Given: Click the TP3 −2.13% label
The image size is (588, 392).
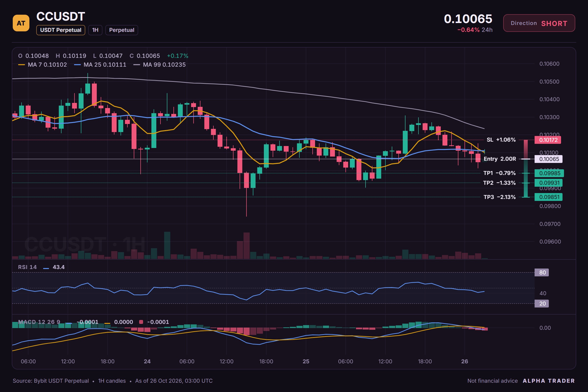Looking at the screenshot, I should (x=500, y=197).
